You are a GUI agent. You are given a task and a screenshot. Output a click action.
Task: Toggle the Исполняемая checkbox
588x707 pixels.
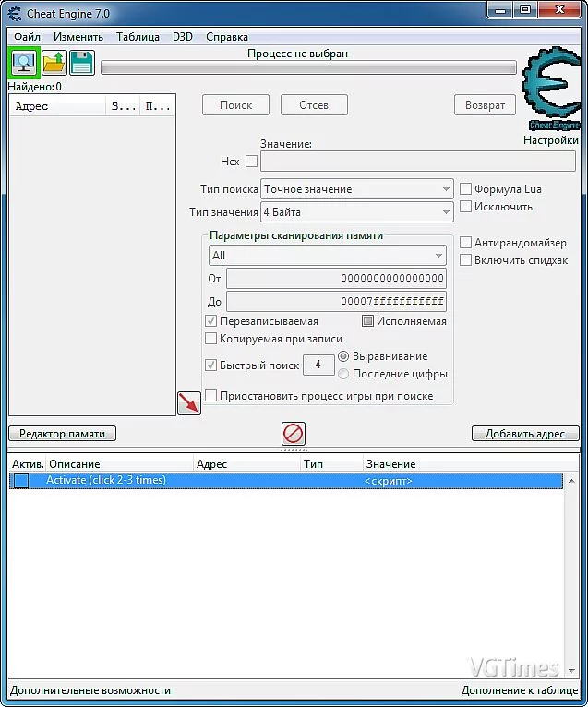(367, 320)
